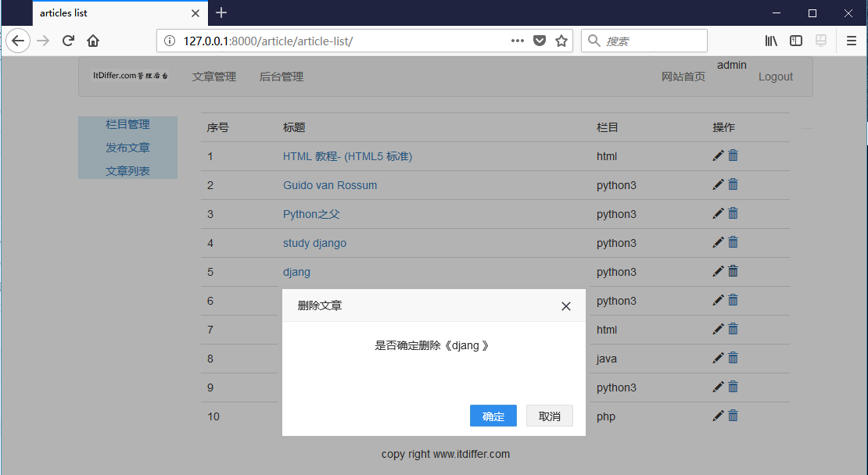868x475 pixels.
Task: Bookmark this page with star icon
Action: tap(561, 41)
